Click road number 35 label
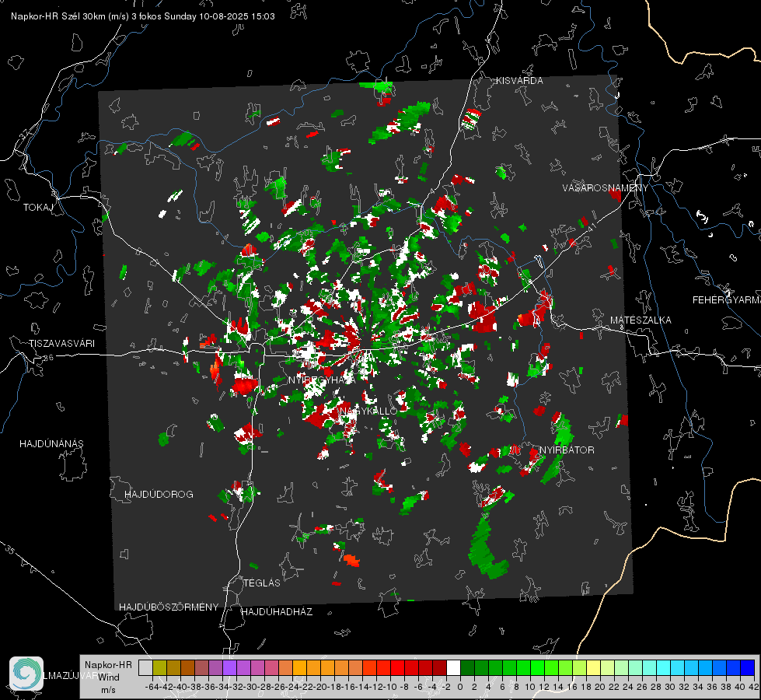 point(11,549)
